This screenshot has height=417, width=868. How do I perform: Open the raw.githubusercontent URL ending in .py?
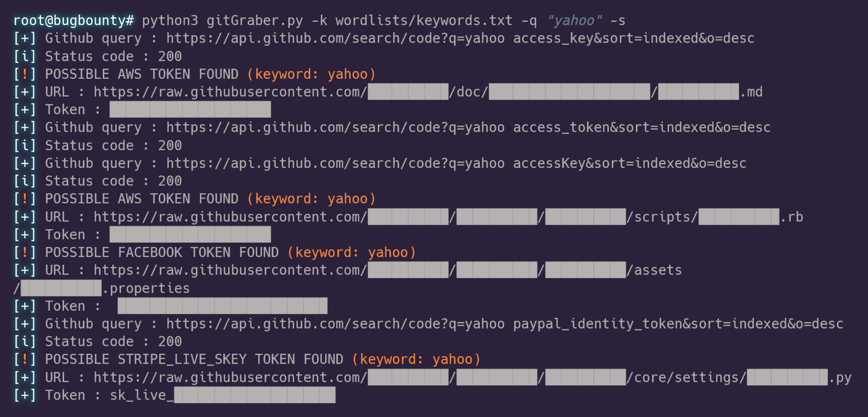[472, 377]
